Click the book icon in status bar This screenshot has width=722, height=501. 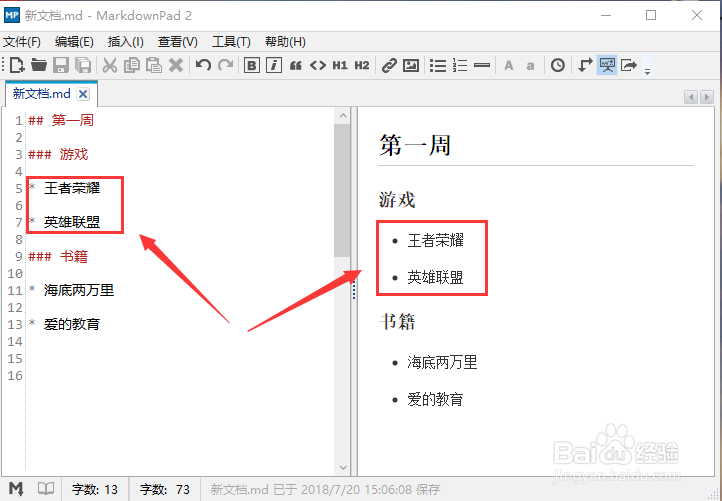(x=46, y=489)
